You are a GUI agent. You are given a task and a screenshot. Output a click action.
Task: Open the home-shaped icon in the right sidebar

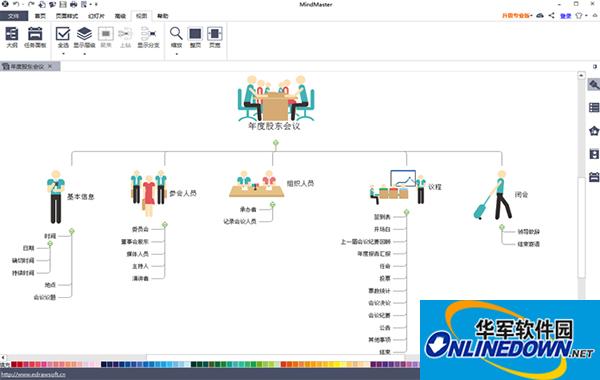click(594, 131)
